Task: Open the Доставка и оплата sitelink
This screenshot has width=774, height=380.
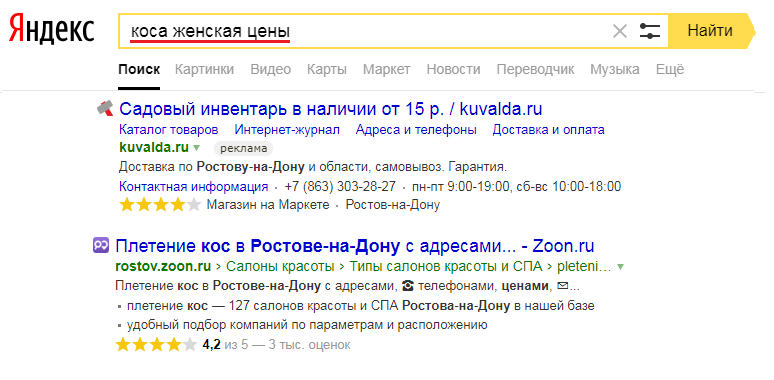Action: [x=548, y=130]
